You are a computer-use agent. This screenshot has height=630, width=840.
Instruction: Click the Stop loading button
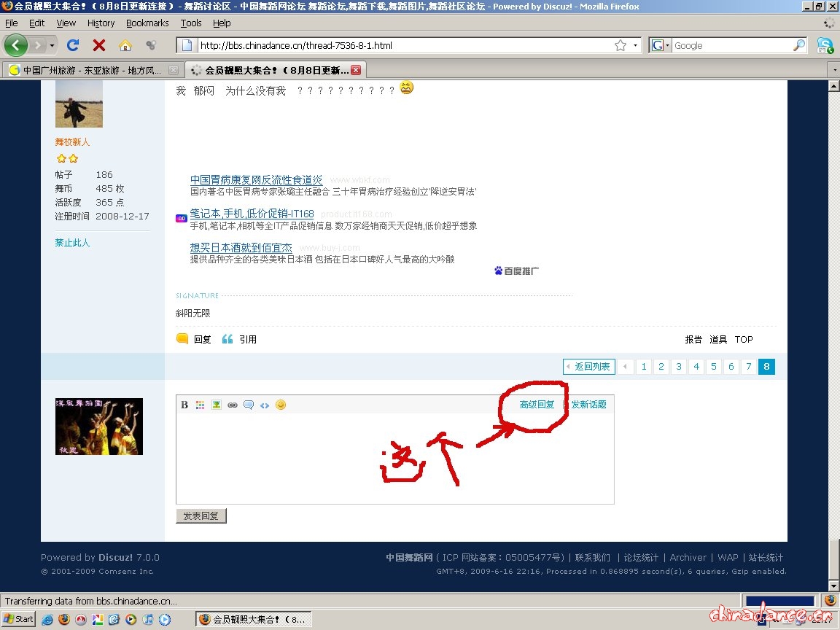coord(98,44)
